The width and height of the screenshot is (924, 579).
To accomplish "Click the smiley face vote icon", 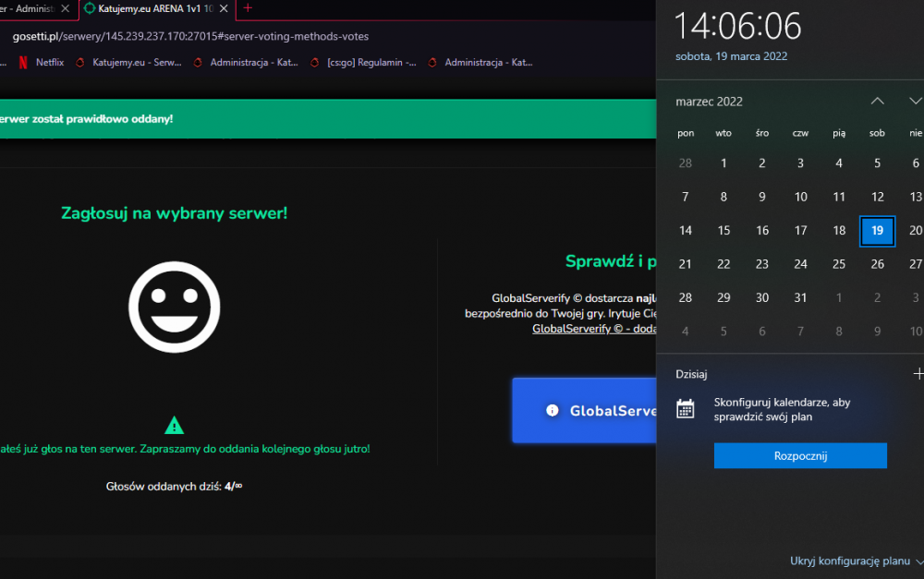I will pyautogui.click(x=175, y=307).
